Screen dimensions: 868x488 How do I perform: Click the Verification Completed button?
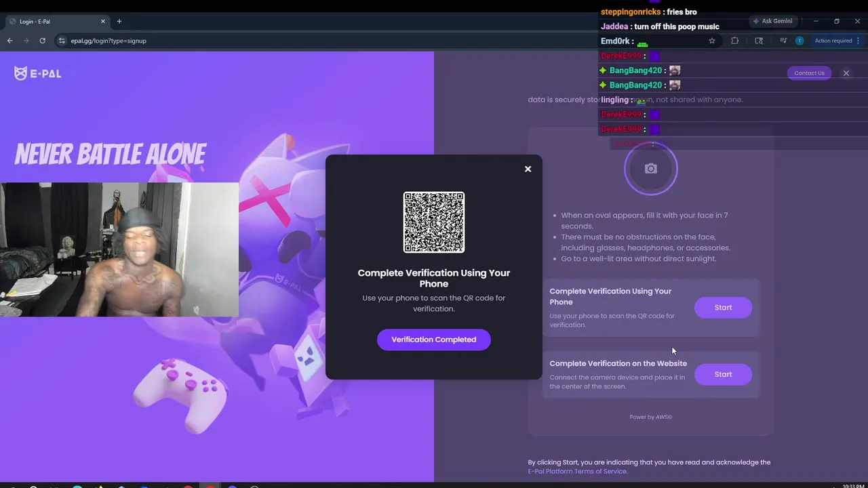[434, 340]
